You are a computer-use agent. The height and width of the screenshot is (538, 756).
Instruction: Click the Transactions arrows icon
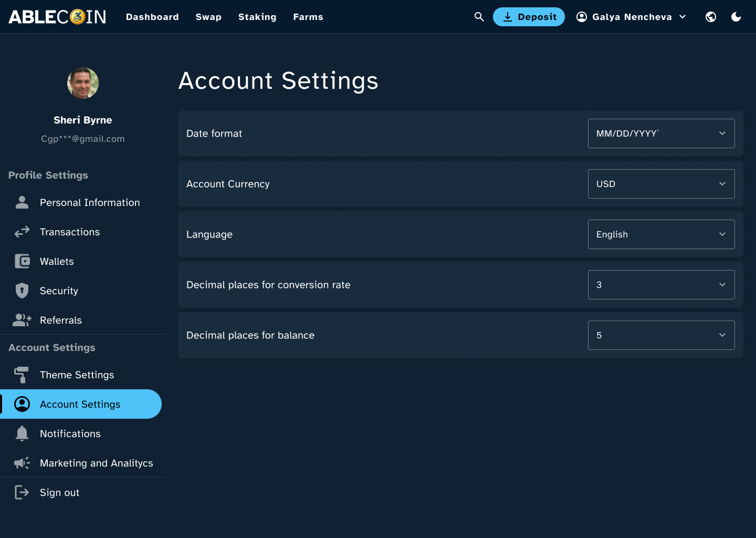(22, 232)
